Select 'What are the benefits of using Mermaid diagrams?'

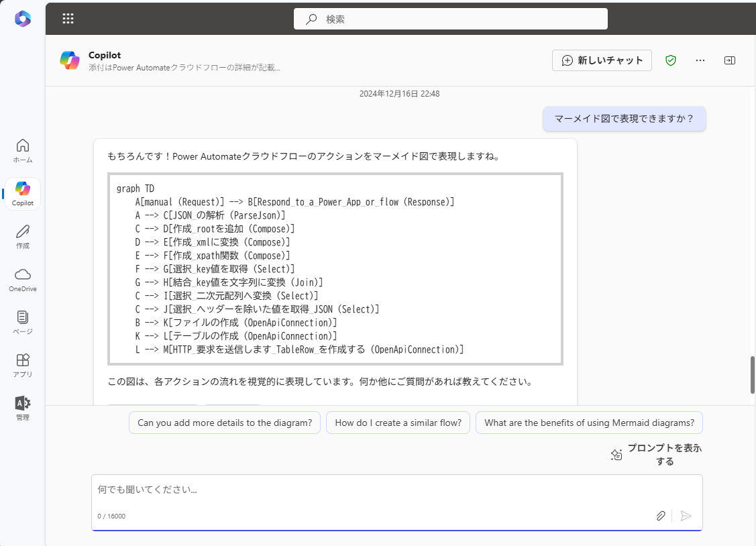click(589, 423)
